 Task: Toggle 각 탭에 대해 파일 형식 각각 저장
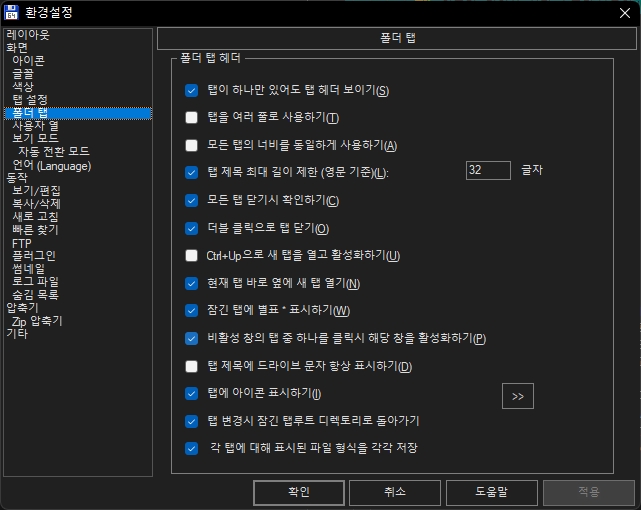(191, 449)
